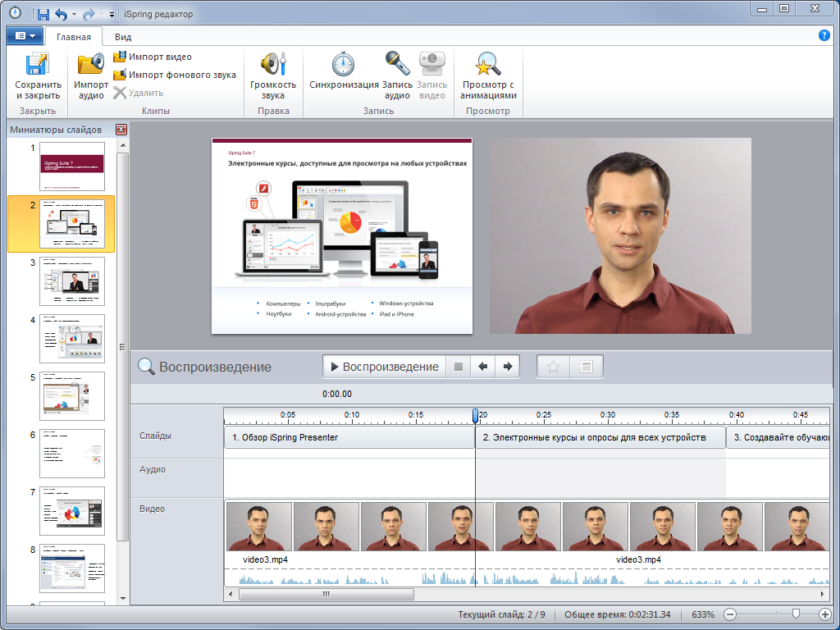Open Просмотр с анимациями preview
This screenshot has width=840, height=630.
(489, 76)
